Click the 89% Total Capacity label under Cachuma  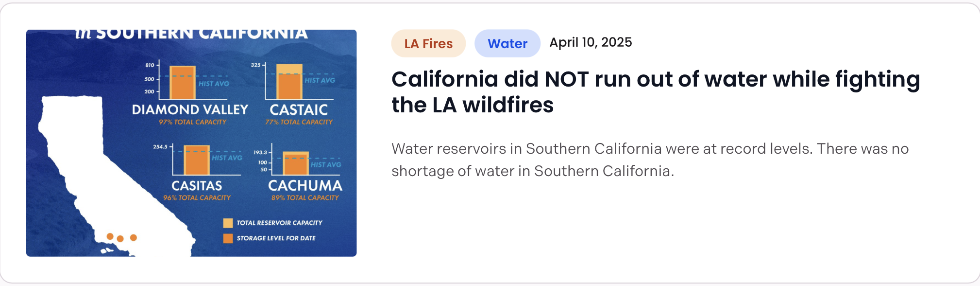point(305,198)
